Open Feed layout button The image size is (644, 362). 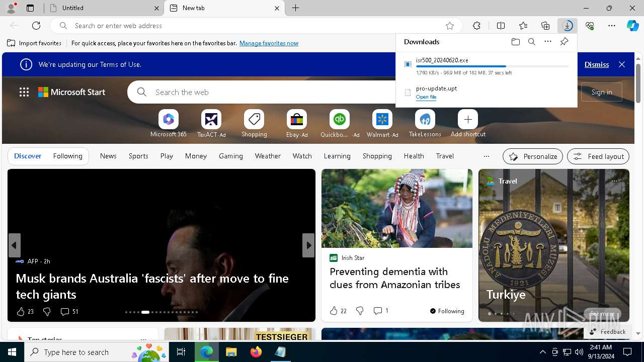[x=598, y=156]
